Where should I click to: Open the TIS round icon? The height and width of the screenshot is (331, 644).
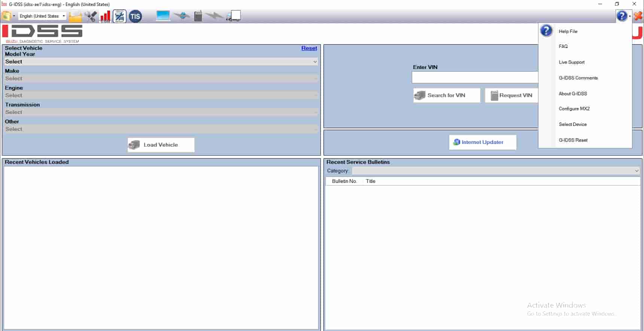coord(135,16)
